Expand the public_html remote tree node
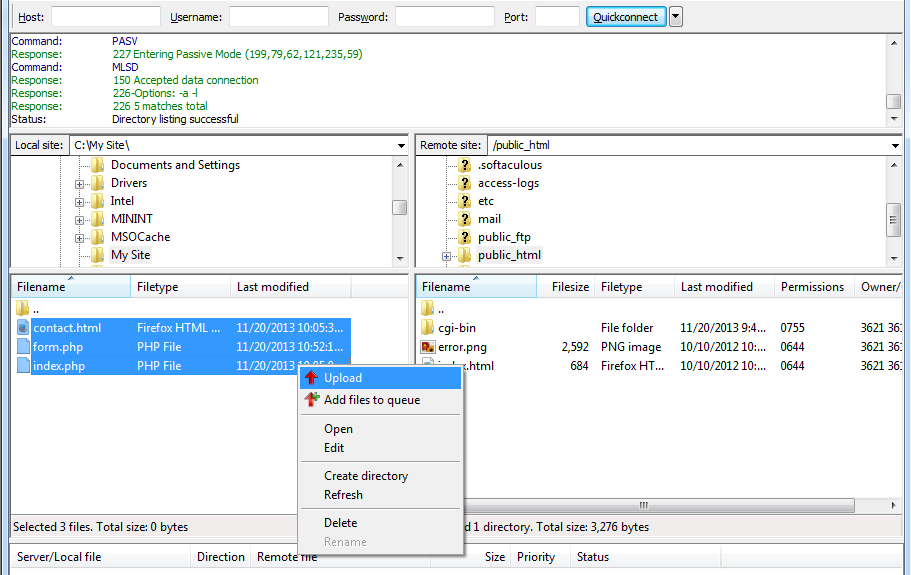 pyautogui.click(x=446, y=256)
